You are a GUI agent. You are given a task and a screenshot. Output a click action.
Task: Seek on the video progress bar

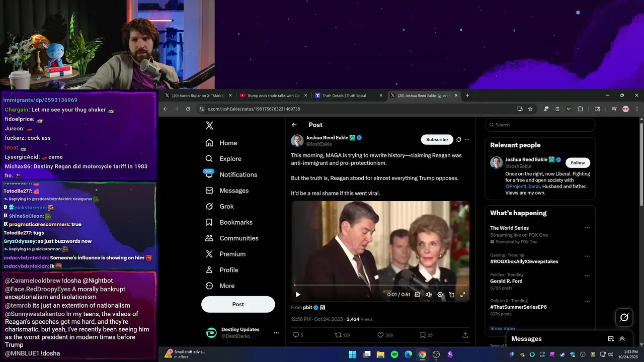click(x=380, y=286)
